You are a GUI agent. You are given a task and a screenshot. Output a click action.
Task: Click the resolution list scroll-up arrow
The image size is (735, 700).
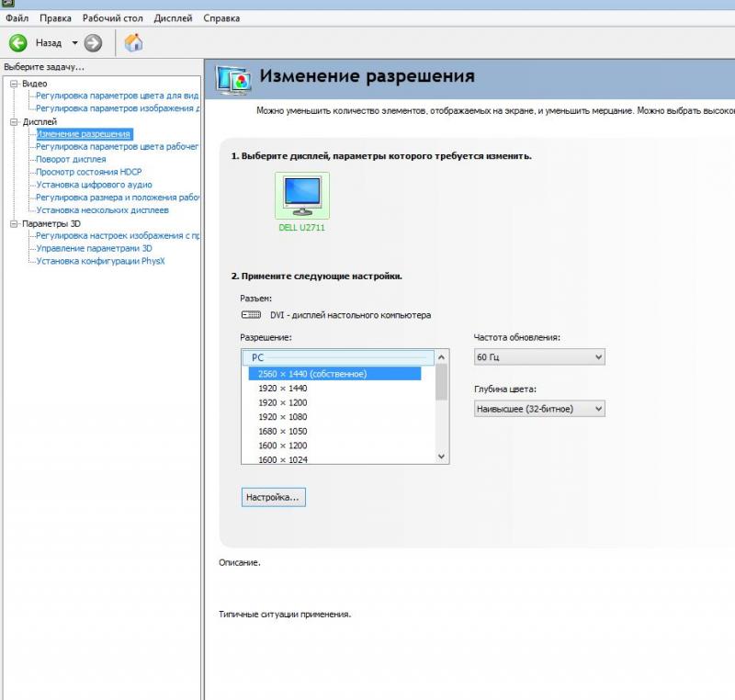[441, 357]
